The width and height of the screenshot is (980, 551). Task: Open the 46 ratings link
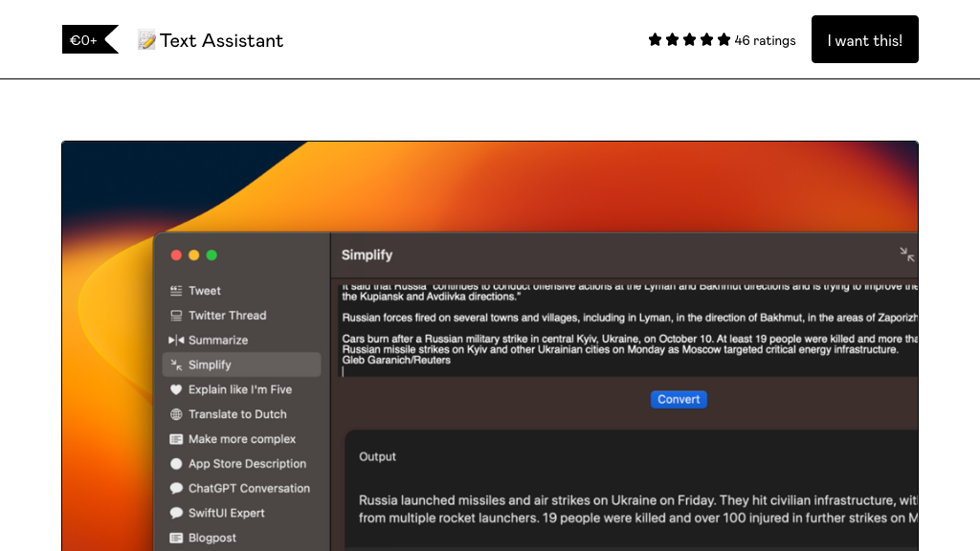point(765,40)
